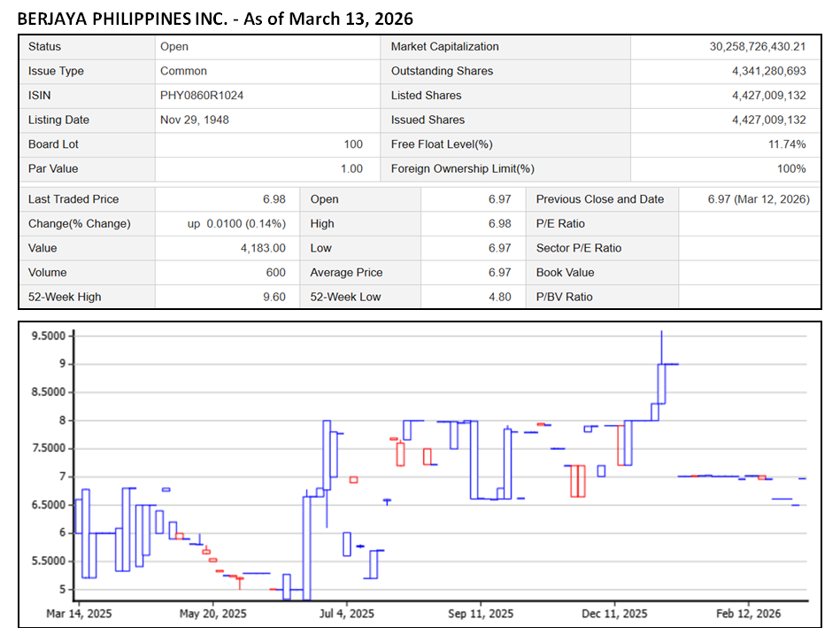Click the 52-Week Low value 4.80

tap(499, 298)
